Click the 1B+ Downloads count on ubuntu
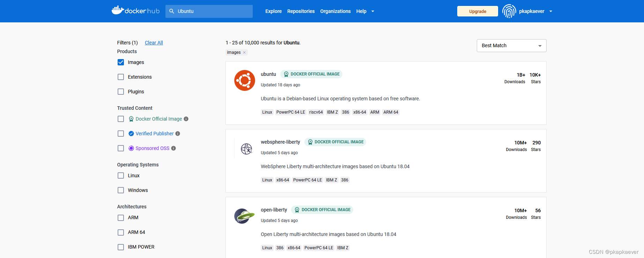 pos(515,78)
